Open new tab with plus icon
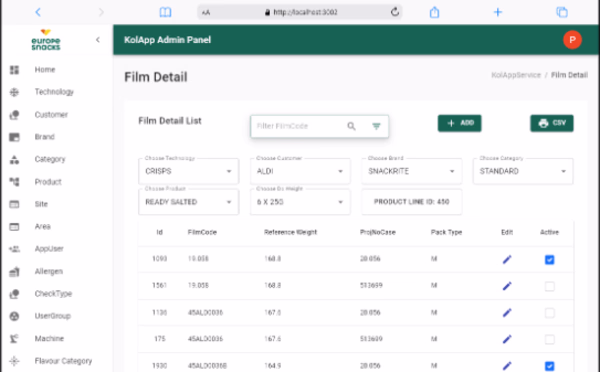This screenshot has width=600, height=372. point(497,12)
